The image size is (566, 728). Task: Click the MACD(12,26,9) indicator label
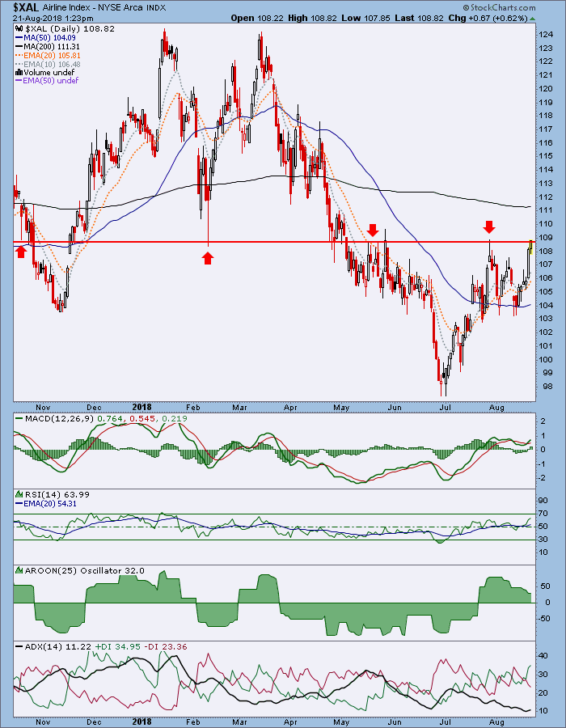tap(58, 419)
